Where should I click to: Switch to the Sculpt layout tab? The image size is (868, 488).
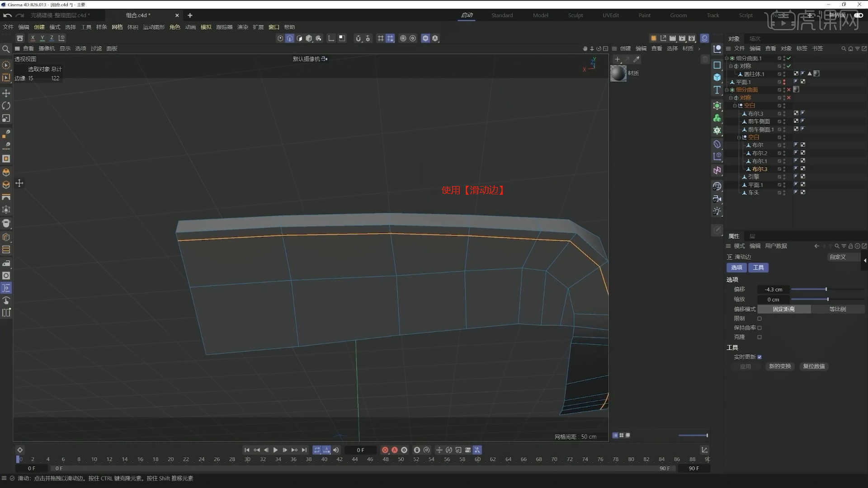tap(576, 15)
